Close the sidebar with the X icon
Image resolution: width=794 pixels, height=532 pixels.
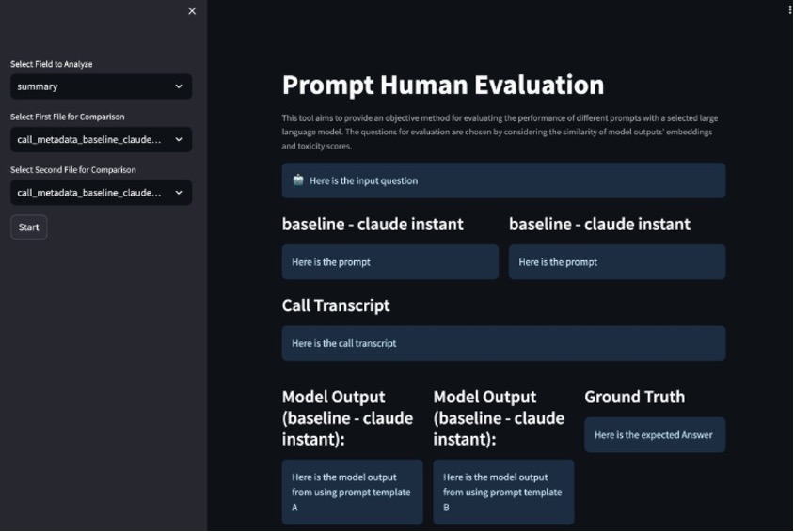pos(192,11)
